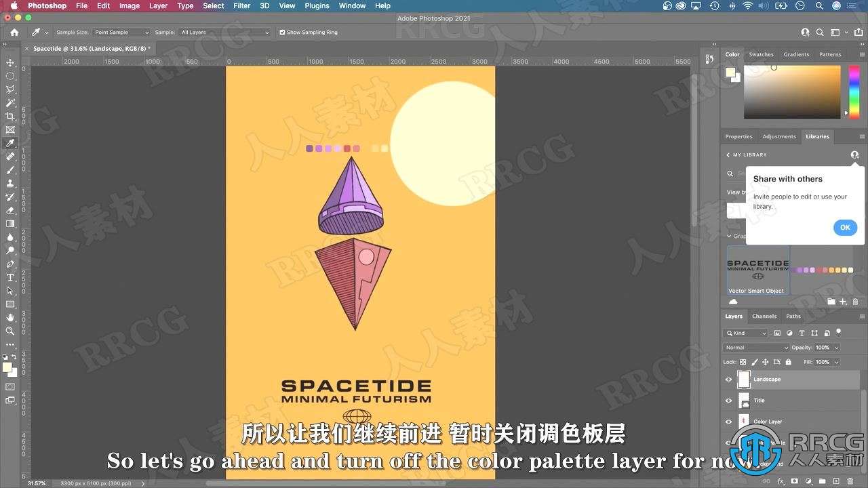Switch to the Channels tab
The height and width of the screenshot is (488, 868).
(x=764, y=316)
